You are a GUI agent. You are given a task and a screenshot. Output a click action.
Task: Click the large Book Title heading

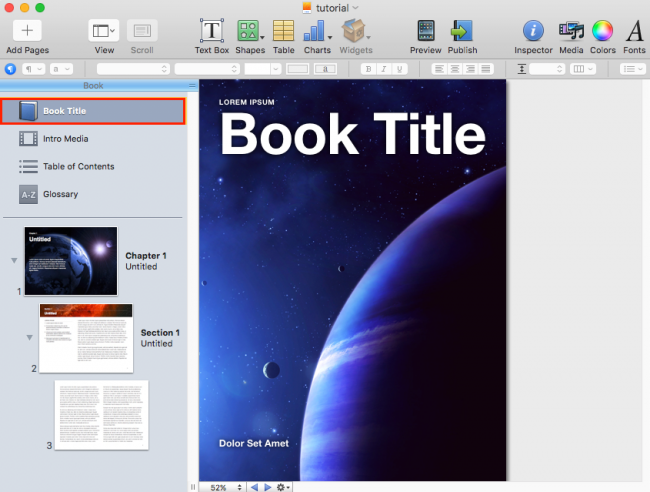pos(353,134)
